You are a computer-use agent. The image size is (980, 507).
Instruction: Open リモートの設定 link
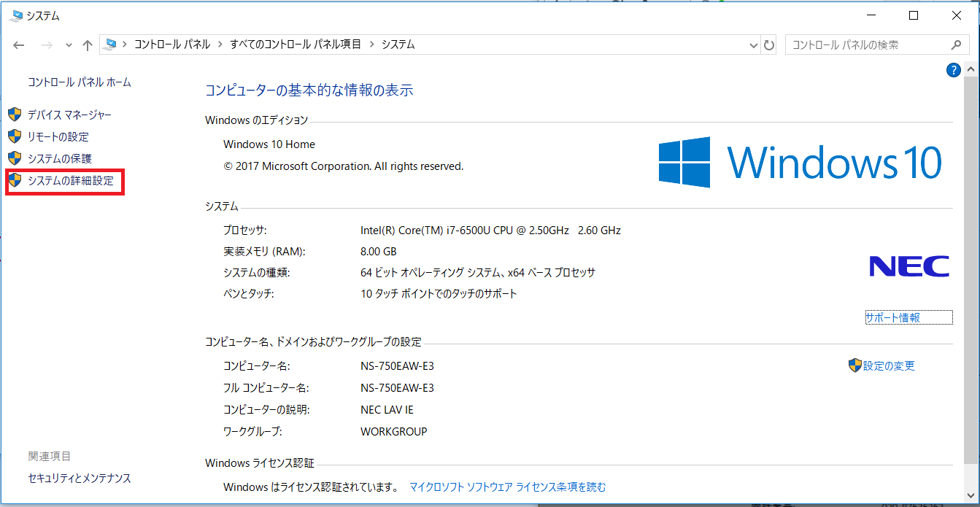58,136
